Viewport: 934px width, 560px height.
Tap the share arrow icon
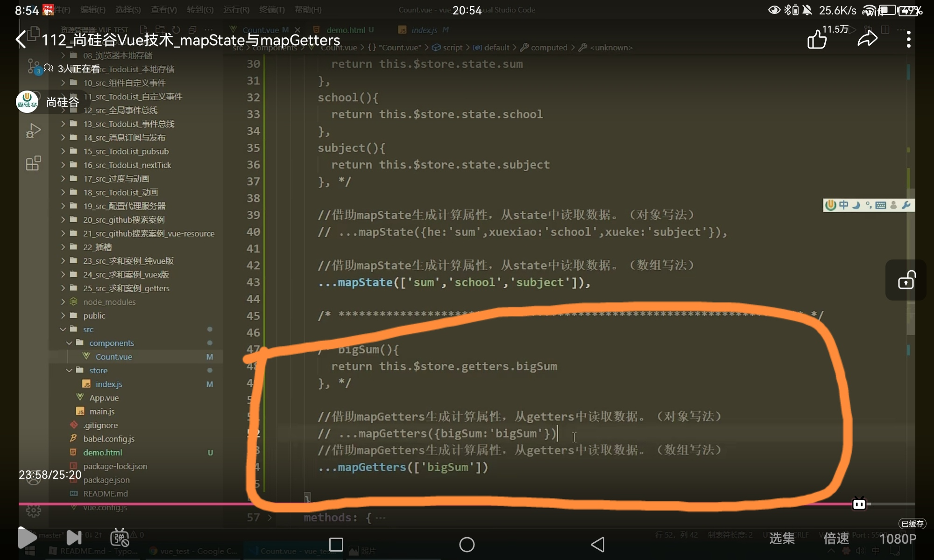867,39
